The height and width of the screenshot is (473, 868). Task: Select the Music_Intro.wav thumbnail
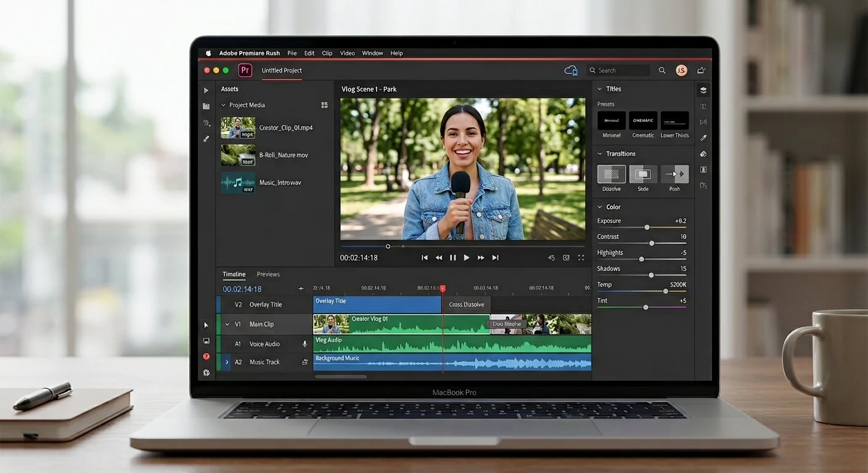(238, 183)
